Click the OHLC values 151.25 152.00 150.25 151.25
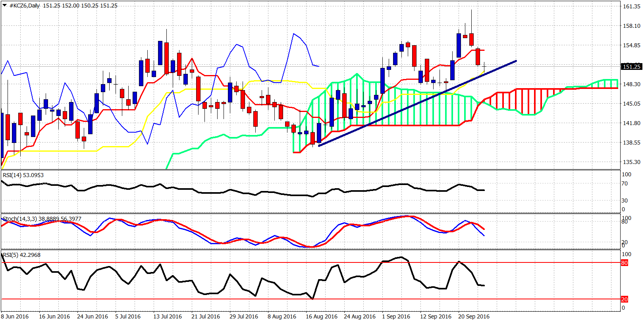Image resolution: width=644 pixels, height=322 pixels. 80,6
